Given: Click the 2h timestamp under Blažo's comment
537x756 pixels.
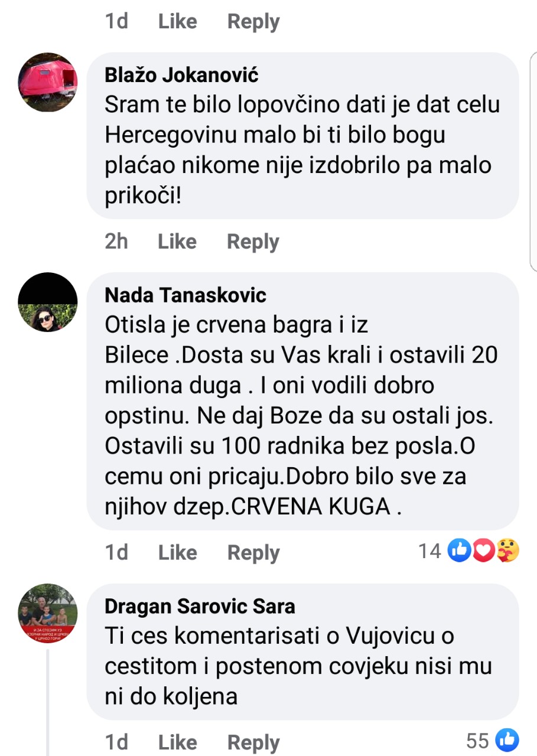Looking at the screenshot, I should coord(116,241).
